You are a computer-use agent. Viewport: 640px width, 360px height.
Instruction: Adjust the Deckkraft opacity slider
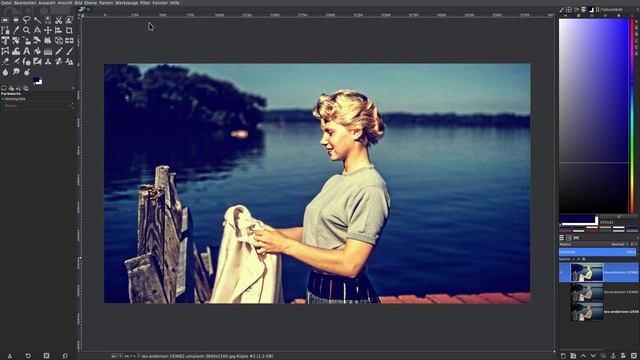coord(597,252)
